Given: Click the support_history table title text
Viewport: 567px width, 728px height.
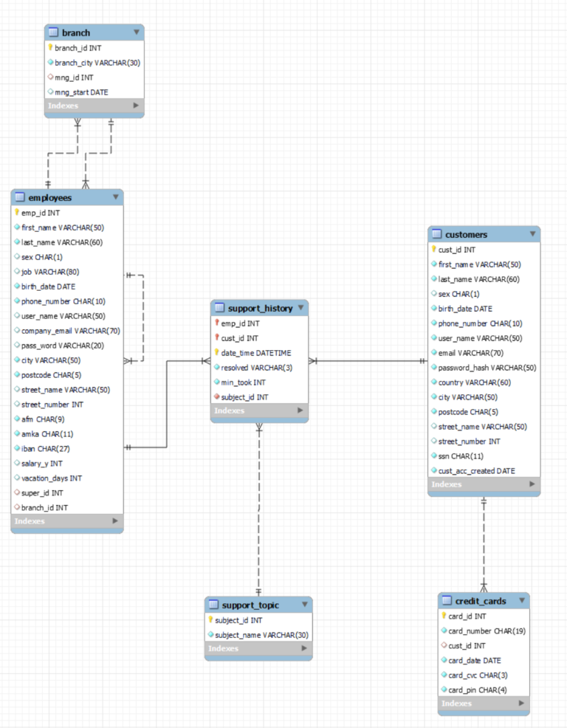Looking at the screenshot, I should (x=260, y=309).
